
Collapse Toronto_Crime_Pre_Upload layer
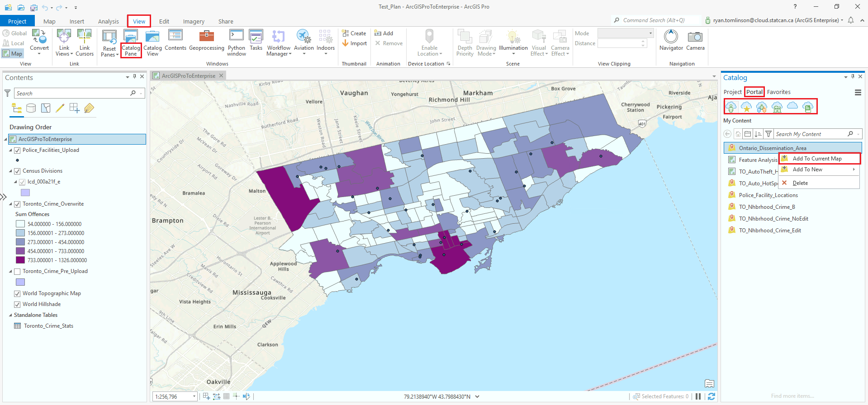11,272
